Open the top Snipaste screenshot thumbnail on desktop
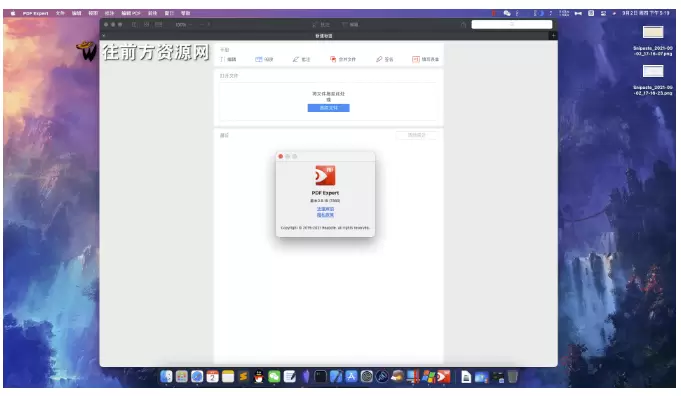The height and width of the screenshot is (396, 681). point(653,33)
